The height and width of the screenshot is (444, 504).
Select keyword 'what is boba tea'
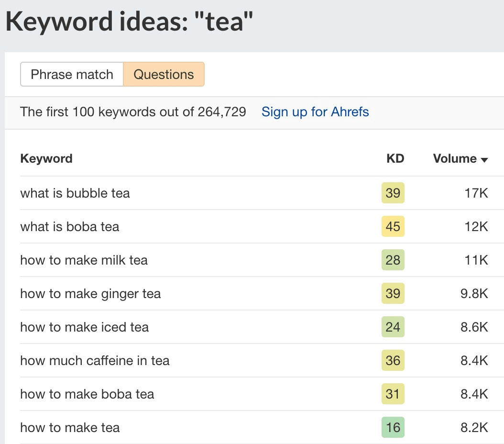pos(69,227)
